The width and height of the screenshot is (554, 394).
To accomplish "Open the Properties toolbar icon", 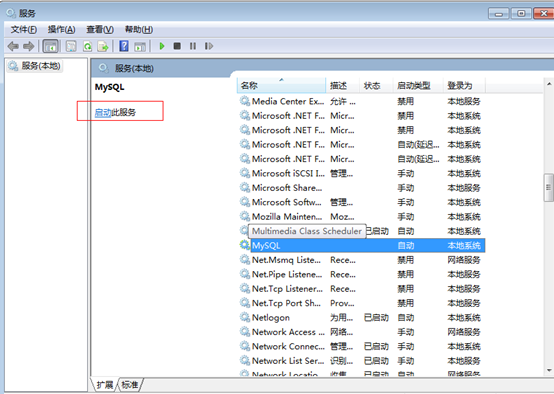I will pos(71,46).
